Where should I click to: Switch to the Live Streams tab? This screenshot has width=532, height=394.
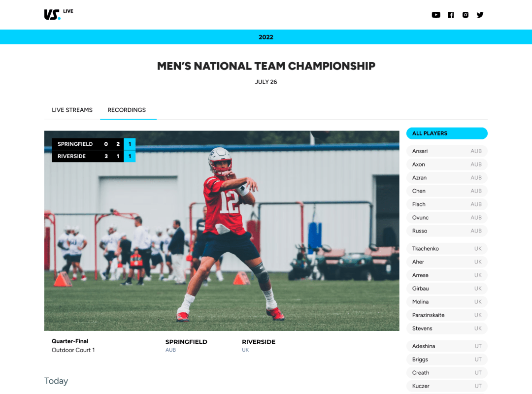[72, 110]
